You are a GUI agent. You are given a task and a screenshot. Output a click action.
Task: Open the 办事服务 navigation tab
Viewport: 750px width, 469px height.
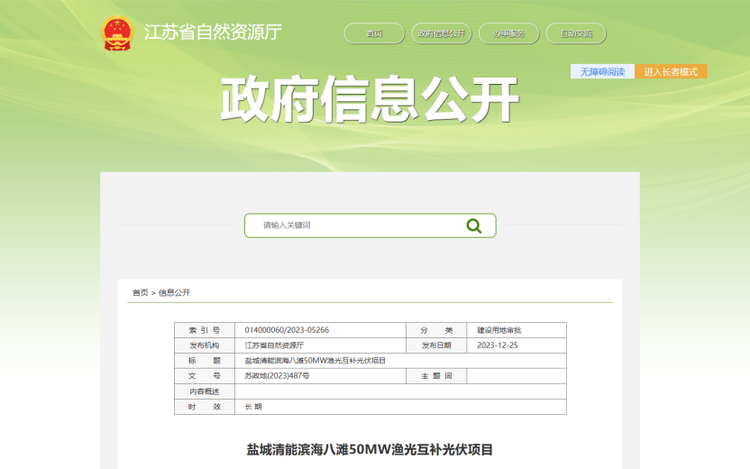click(x=509, y=33)
